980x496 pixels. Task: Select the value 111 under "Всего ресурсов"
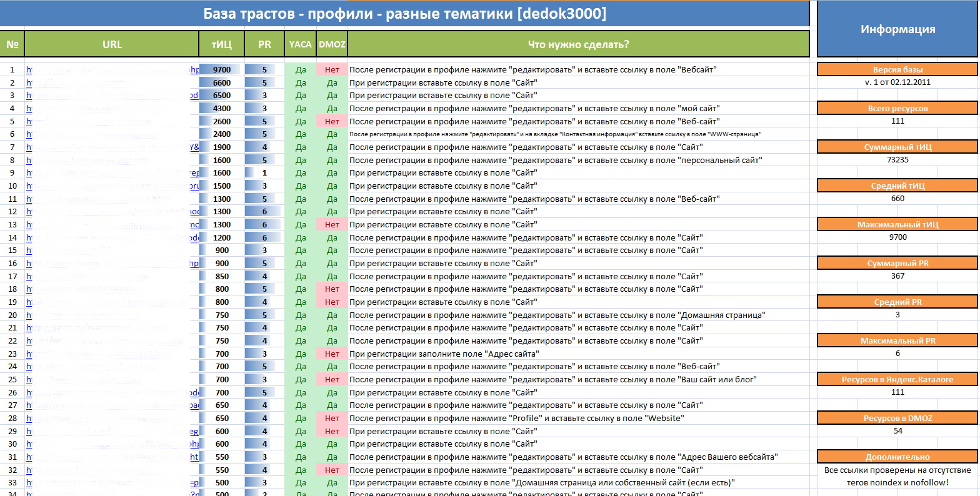pyautogui.click(x=897, y=121)
